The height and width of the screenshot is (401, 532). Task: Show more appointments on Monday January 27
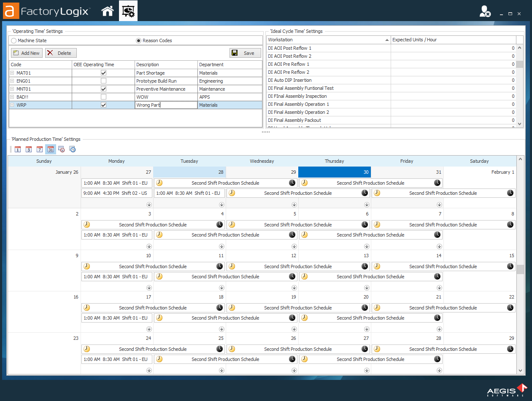tap(149, 205)
